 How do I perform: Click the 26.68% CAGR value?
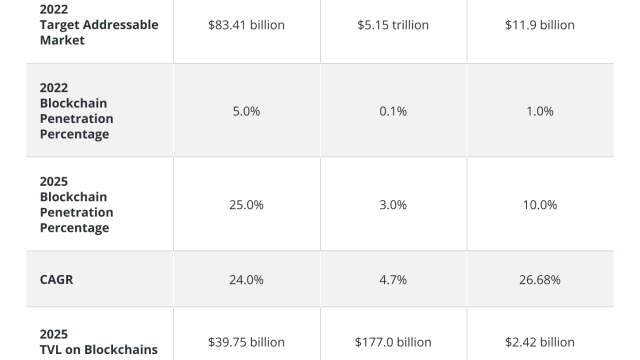click(540, 280)
